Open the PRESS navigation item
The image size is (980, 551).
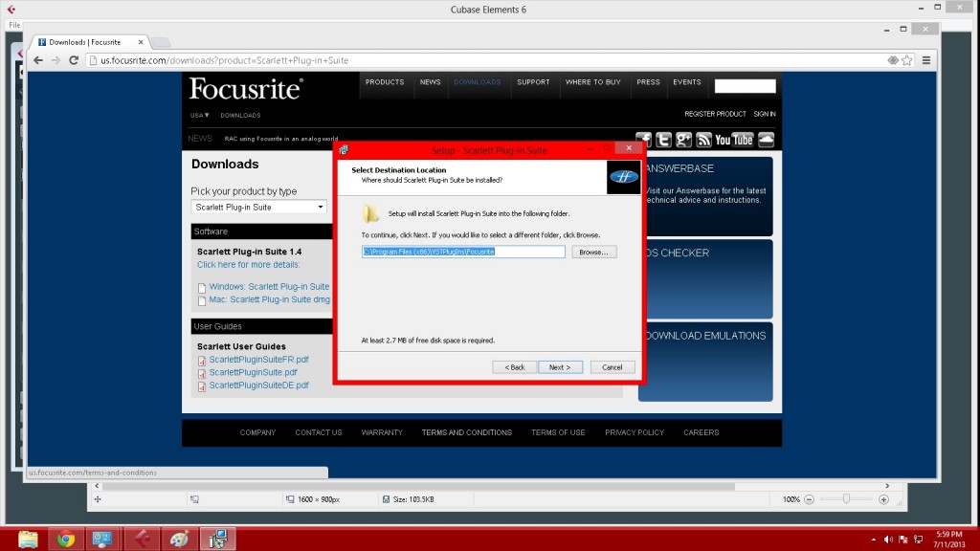(648, 82)
